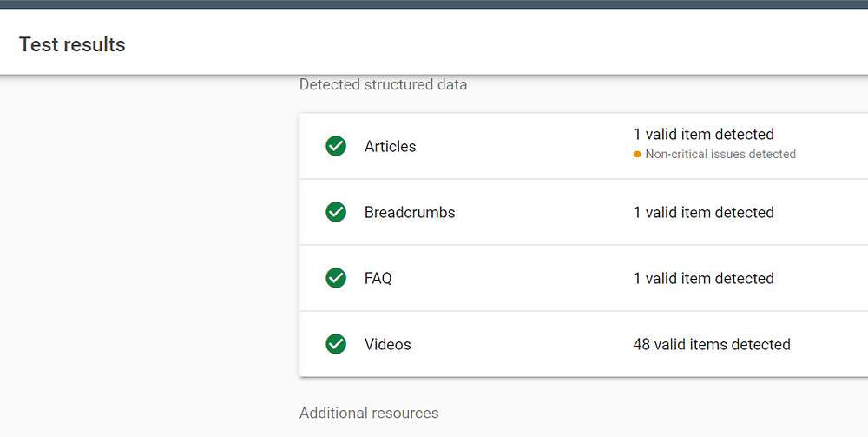Click the green checkmark icon beside Breadcrumbs
This screenshot has width=868, height=437.
[x=336, y=212]
